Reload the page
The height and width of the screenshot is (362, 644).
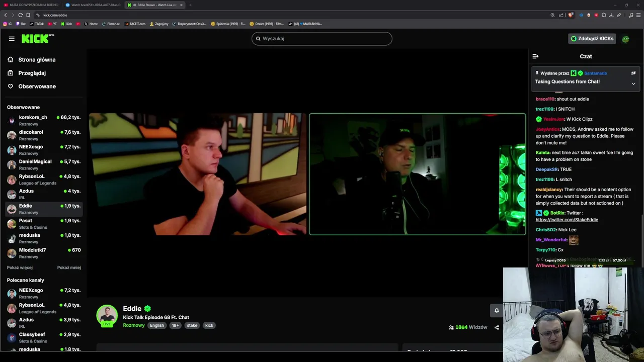[x=21, y=15]
